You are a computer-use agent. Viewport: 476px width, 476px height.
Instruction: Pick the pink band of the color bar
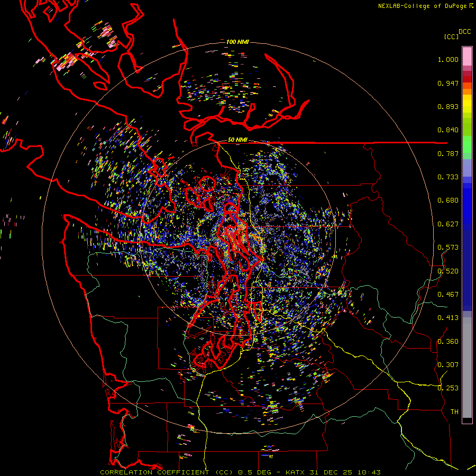[467, 56]
